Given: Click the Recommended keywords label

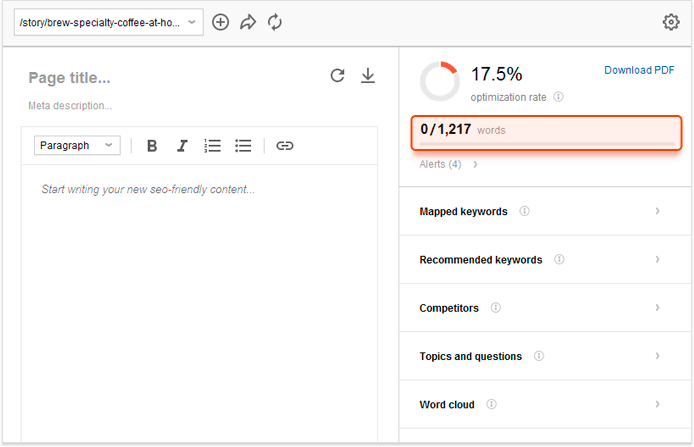Looking at the screenshot, I should point(481,260).
